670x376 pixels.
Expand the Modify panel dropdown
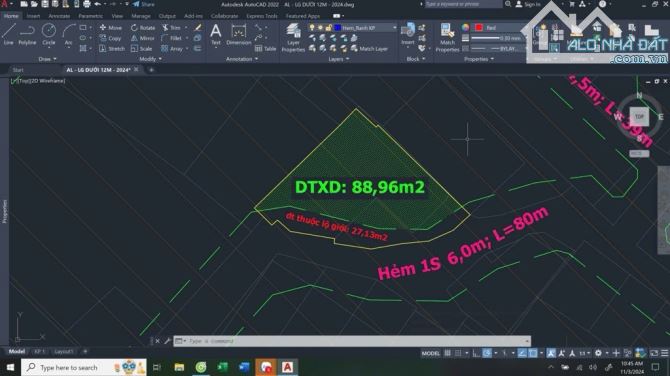click(x=150, y=59)
